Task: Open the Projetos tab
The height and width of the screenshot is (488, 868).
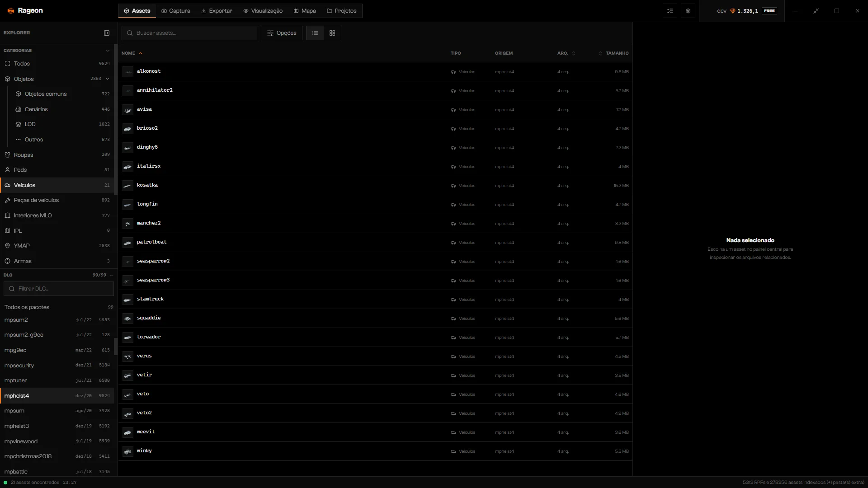Action: [x=341, y=11]
